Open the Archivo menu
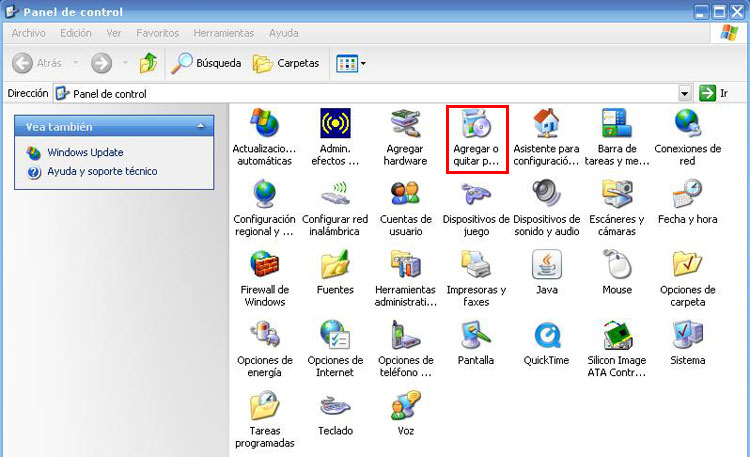Screen dimensions: 750x457 28,33
